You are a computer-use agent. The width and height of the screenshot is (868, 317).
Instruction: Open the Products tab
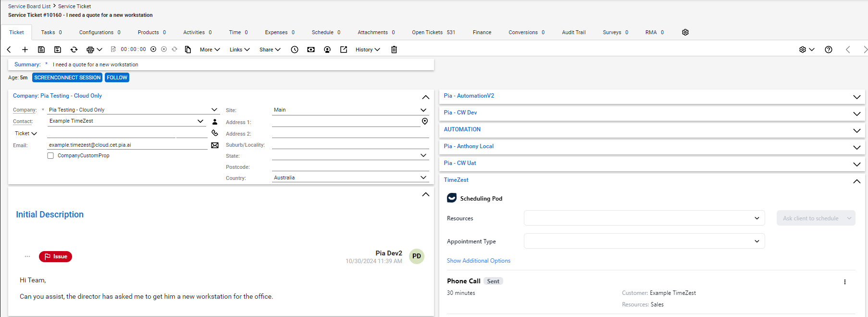(152, 32)
